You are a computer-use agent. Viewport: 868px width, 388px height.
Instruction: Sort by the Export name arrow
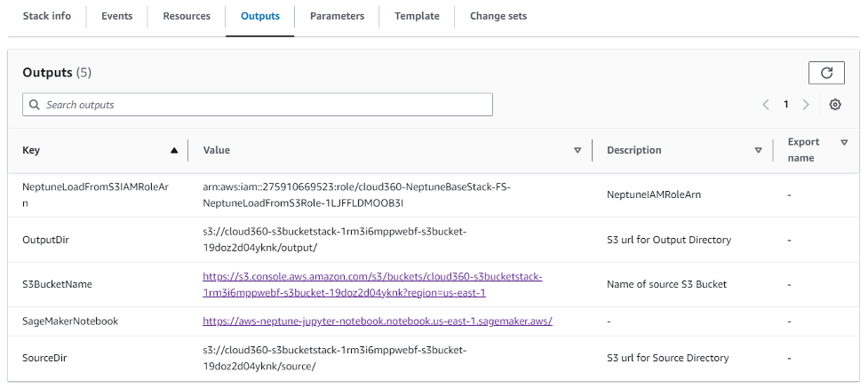coord(844,142)
